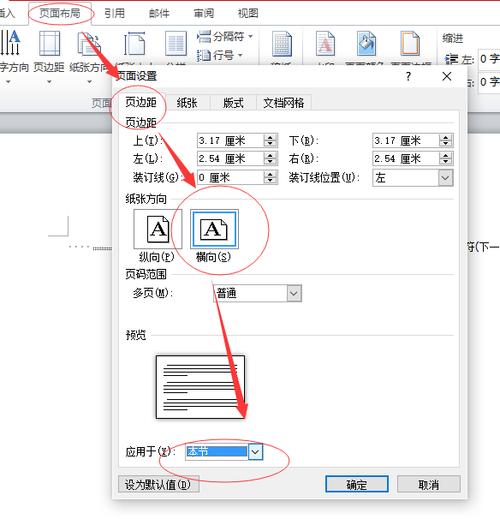Click the 左 margin field with 2.54 厘米

230,159
